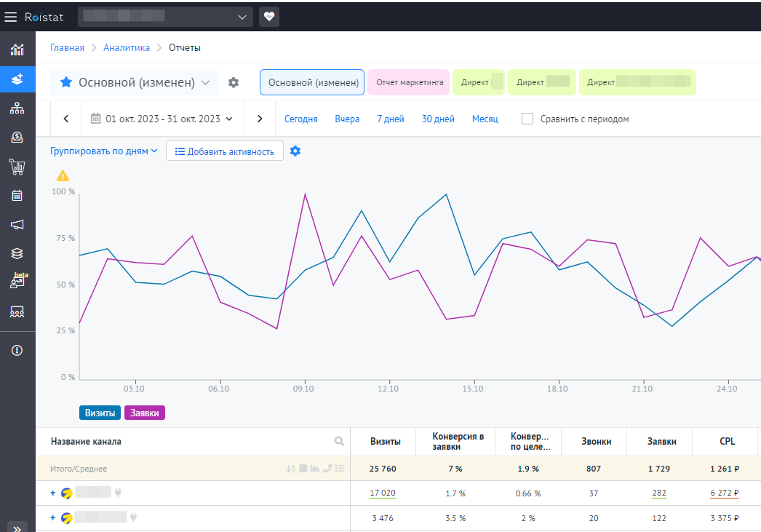Click the blue chart settings gear icon
Screen dimensions: 761x532
pos(295,151)
